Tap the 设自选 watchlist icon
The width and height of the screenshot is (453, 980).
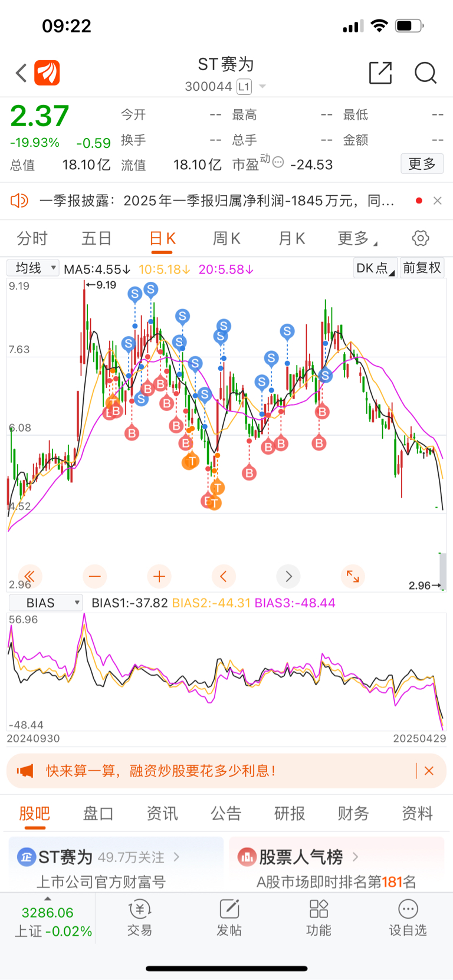pos(408,917)
